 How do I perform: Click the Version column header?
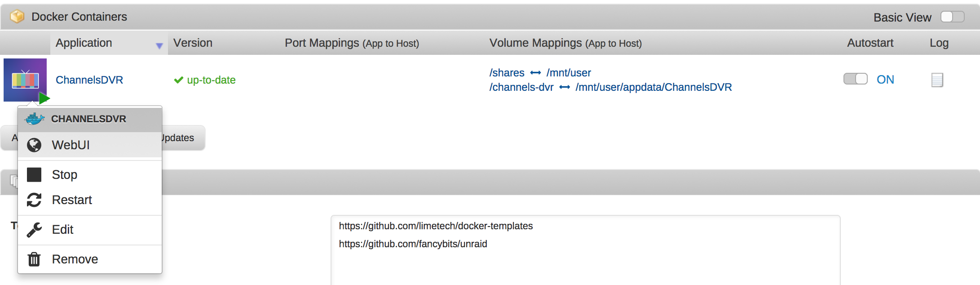tap(193, 43)
